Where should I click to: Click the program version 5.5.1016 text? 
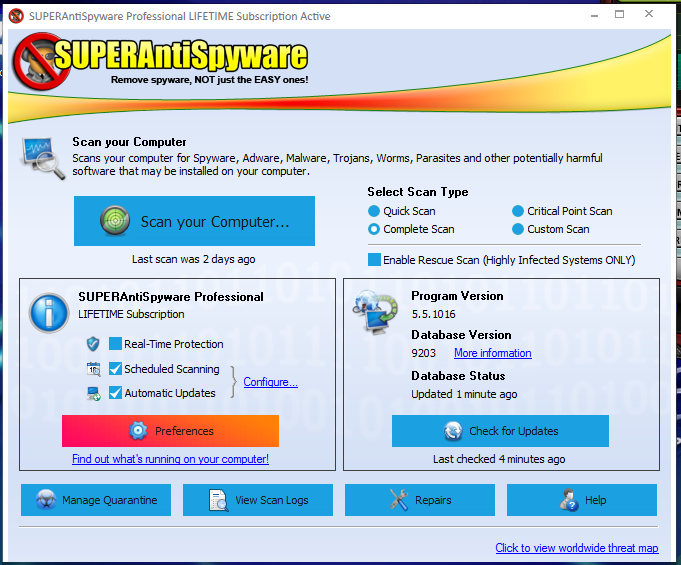pos(433,314)
